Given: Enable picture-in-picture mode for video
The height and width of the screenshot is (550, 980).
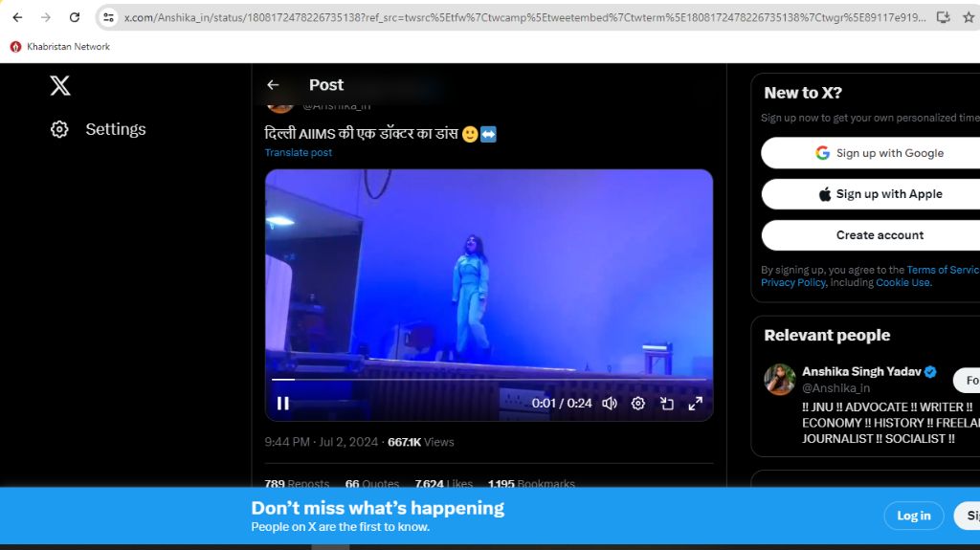Looking at the screenshot, I should (667, 404).
